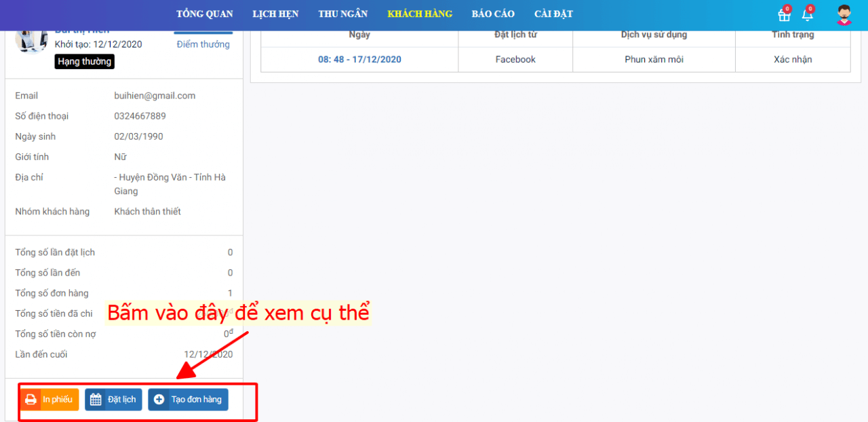This screenshot has height=422, width=868.
Task: Select the Phun xăm môi service cell
Action: click(654, 60)
